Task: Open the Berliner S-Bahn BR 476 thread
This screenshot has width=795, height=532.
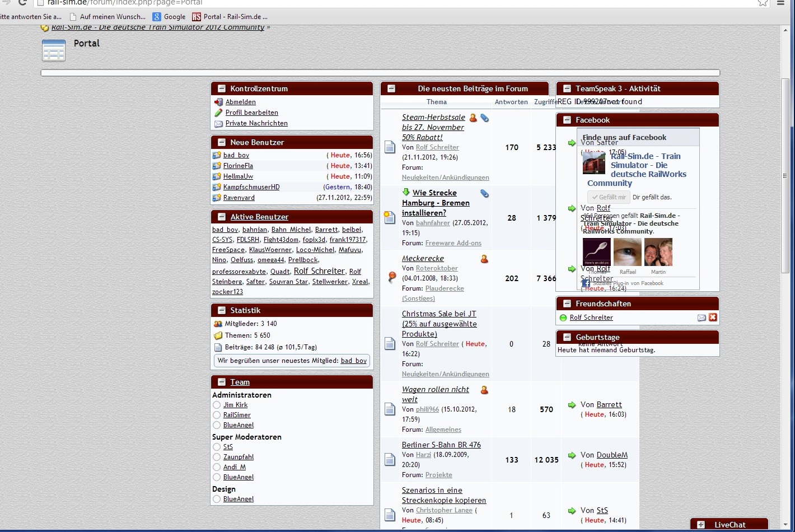Action: tap(441, 445)
